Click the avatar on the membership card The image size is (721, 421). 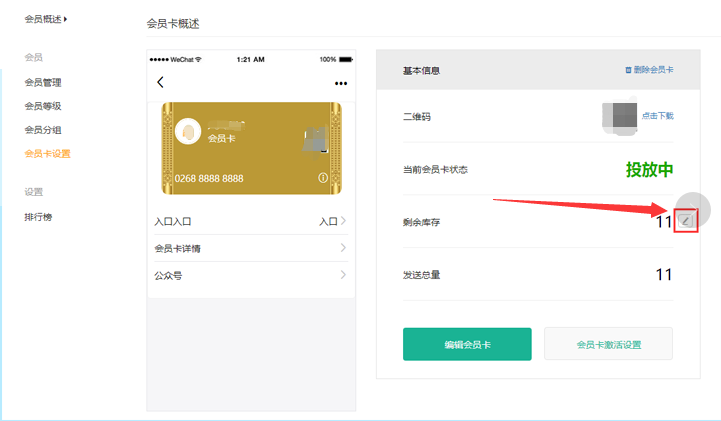click(x=186, y=131)
